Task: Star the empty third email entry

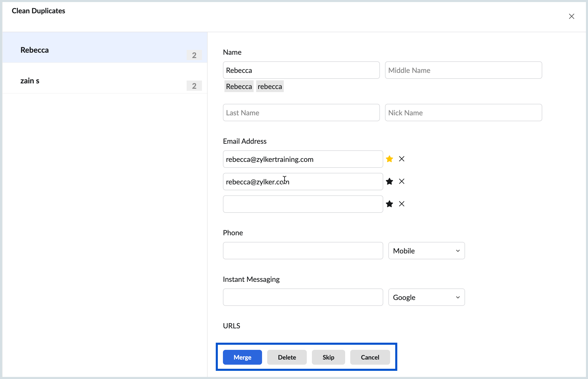Action: tap(389, 204)
